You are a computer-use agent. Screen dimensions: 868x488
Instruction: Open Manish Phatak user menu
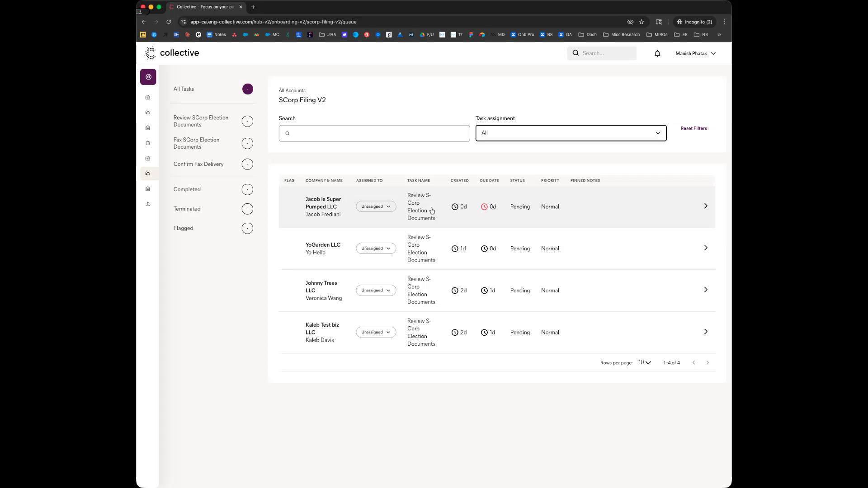(695, 53)
